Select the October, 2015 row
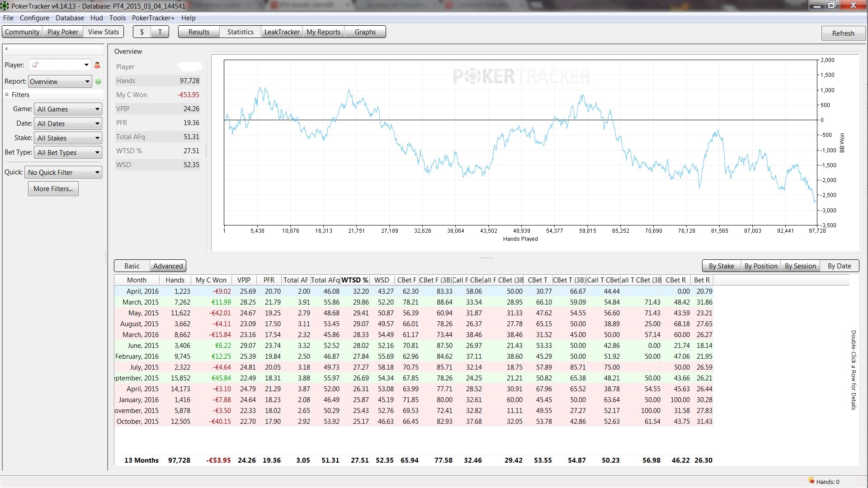This screenshot has width=868, height=488. tap(414, 422)
